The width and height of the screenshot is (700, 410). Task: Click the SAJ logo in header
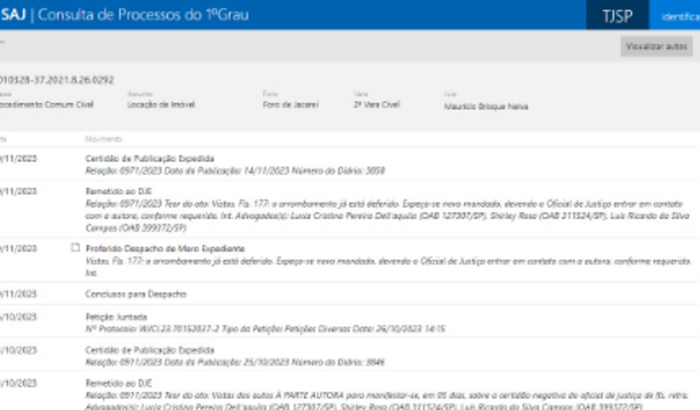pyautogui.click(x=14, y=15)
